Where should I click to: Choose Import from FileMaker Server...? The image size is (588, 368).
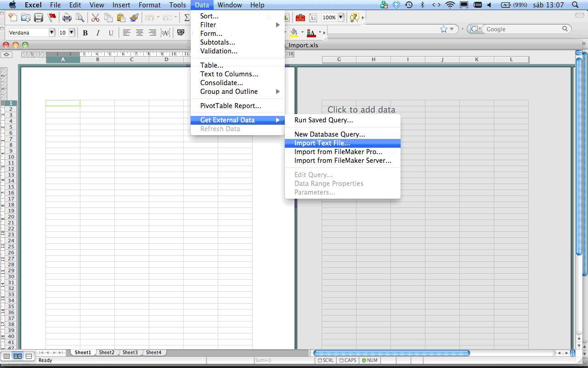coord(343,161)
